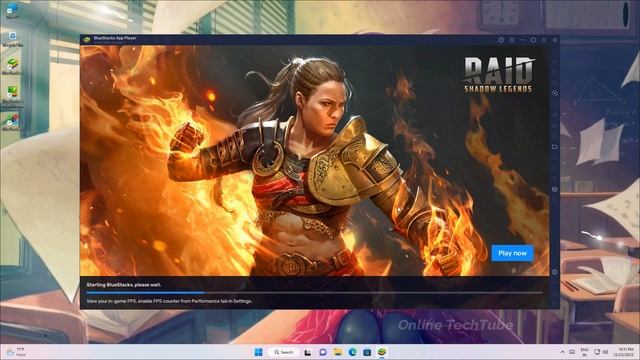Open BlueStacks settings gear in sidebar

click(555, 271)
